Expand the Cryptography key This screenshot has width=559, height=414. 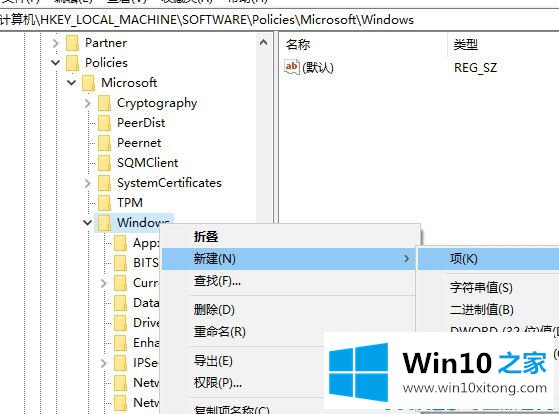pyautogui.click(x=88, y=103)
